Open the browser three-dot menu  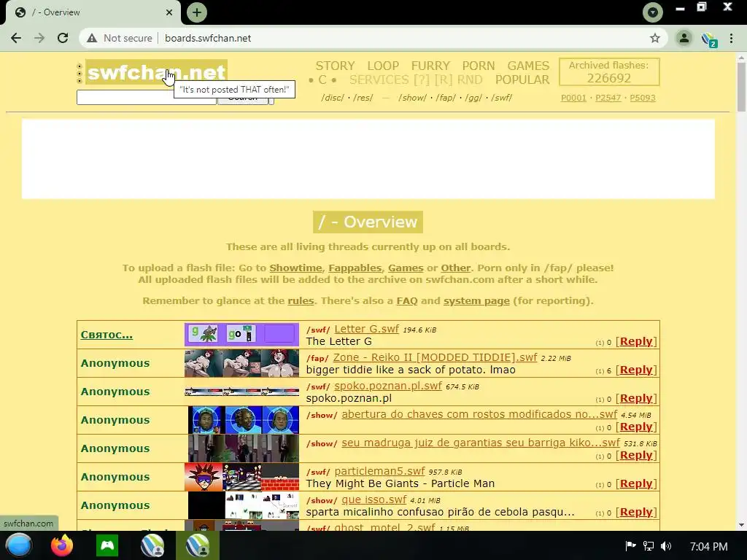[x=731, y=38]
